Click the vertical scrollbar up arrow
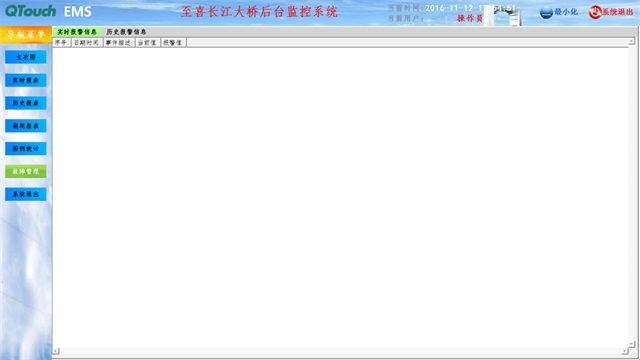The image size is (640, 360). tap(631, 41)
